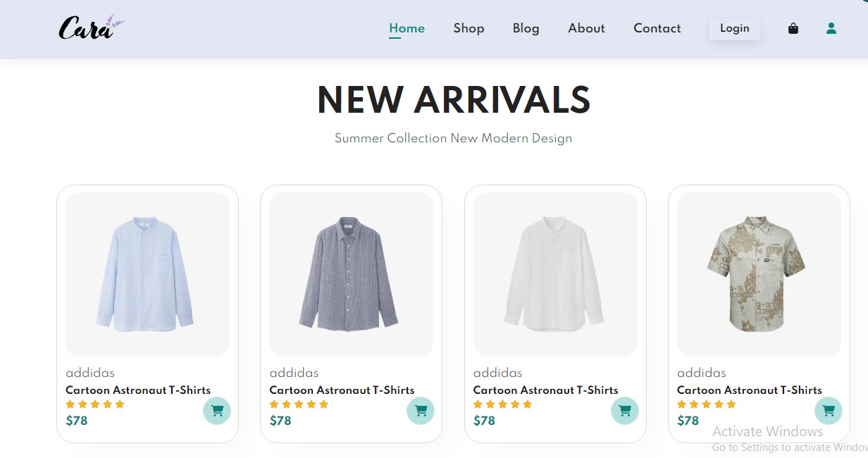Click the star rating under the first product
Viewport: 868px width, 458px height.
pos(95,404)
